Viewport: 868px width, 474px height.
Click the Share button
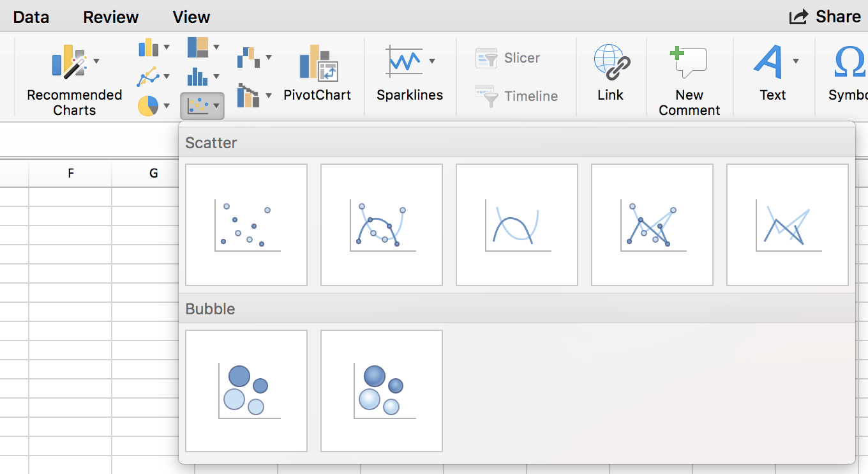[825, 17]
